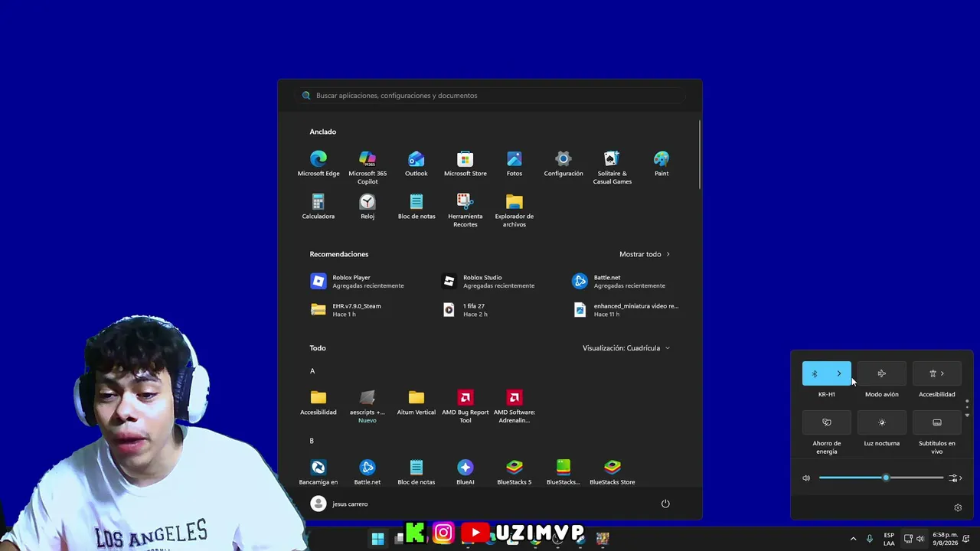The height and width of the screenshot is (551, 980).
Task: Click the Start power button
Action: (x=665, y=504)
